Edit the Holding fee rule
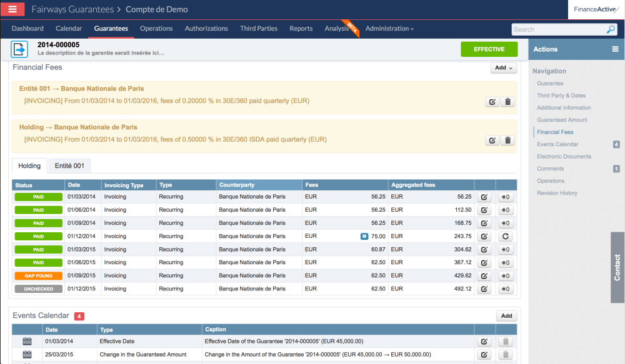This screenshot has height=364, width=625. tap(492, 140)
